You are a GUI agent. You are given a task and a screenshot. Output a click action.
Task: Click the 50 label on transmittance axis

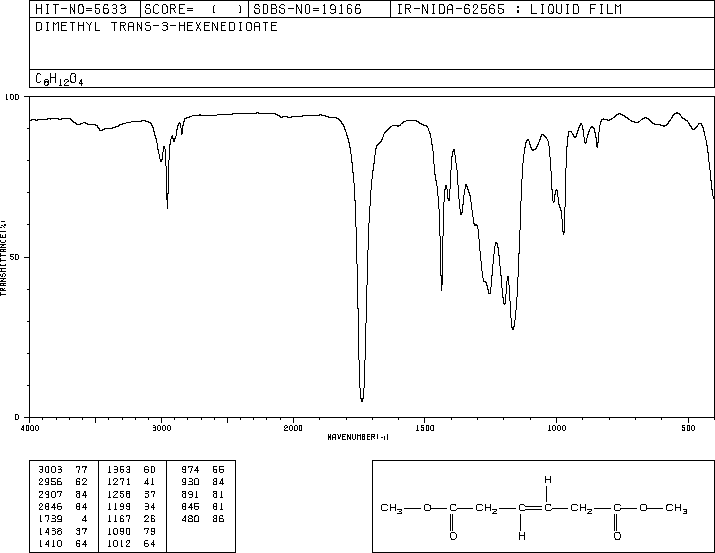[15, 257]
